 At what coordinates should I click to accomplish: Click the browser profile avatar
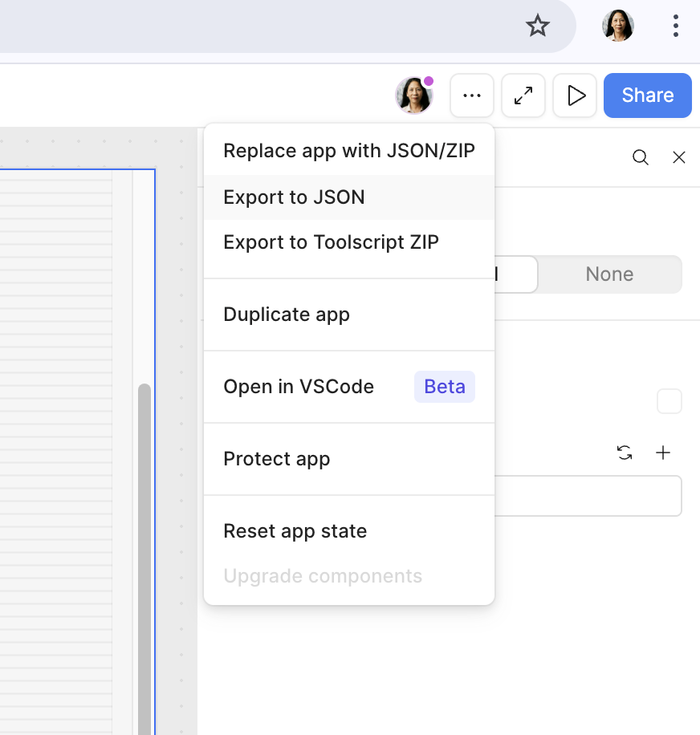[x=617, y=26]
